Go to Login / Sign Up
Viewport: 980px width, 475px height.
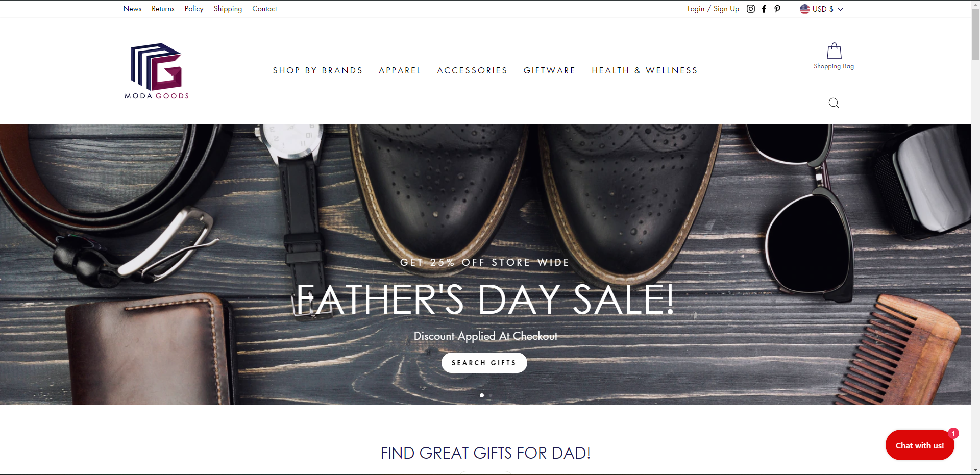pyautogui.click(x=713, y=9)
